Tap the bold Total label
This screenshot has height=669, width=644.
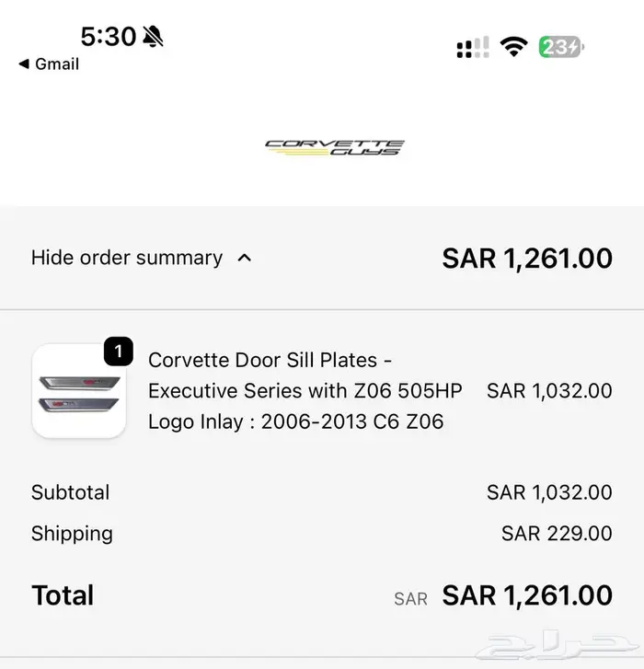[x=63, y=595]
